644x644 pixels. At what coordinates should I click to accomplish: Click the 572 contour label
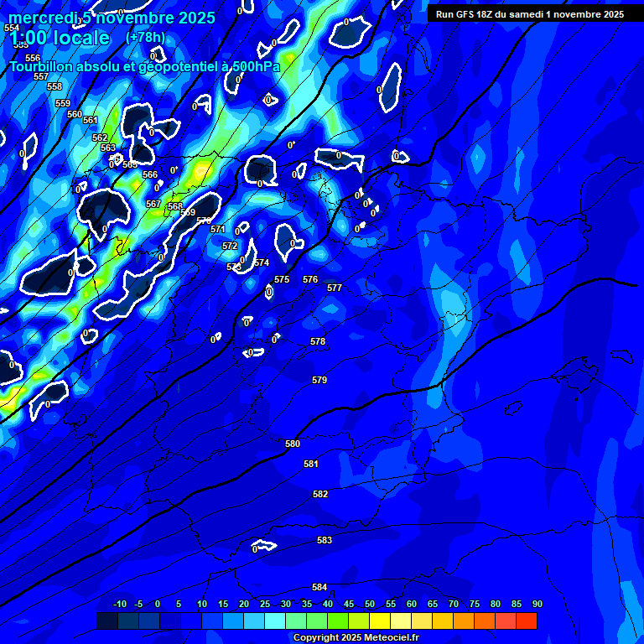[230, 246]
